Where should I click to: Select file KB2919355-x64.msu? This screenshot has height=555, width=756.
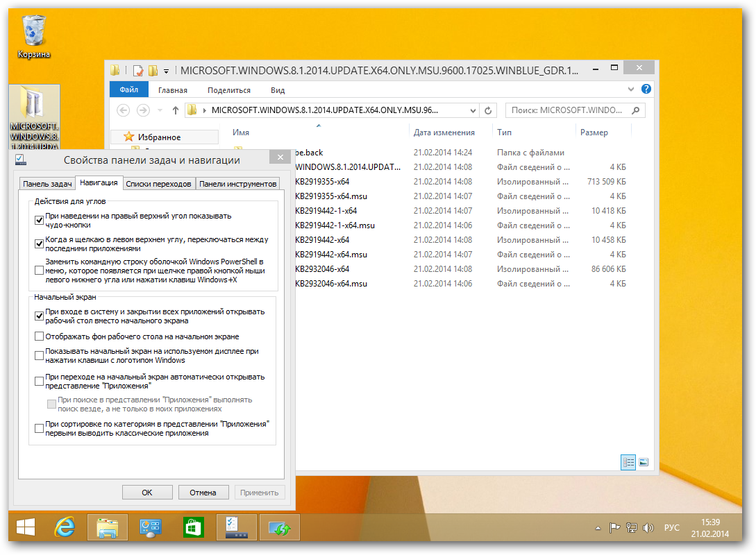(330, 196)
